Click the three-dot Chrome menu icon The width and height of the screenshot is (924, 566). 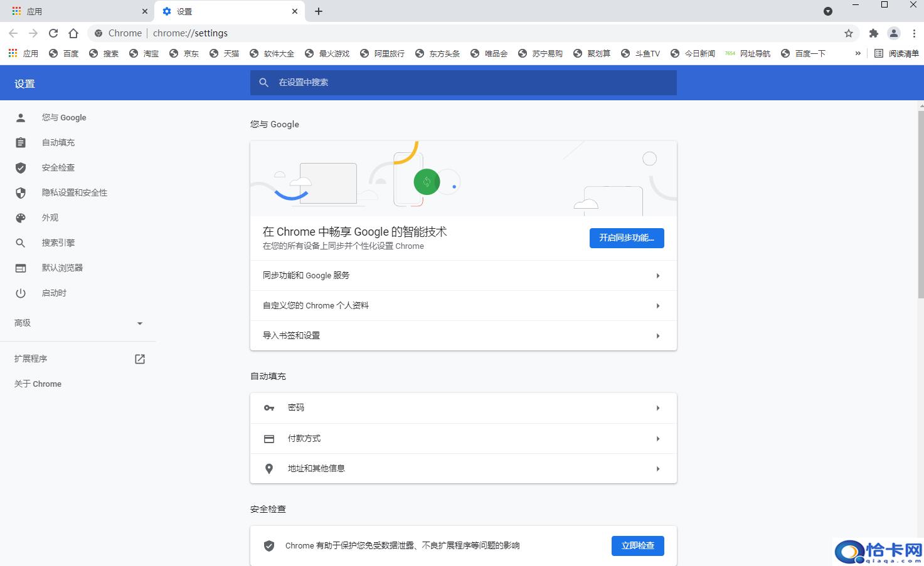(x=914, y=33)
